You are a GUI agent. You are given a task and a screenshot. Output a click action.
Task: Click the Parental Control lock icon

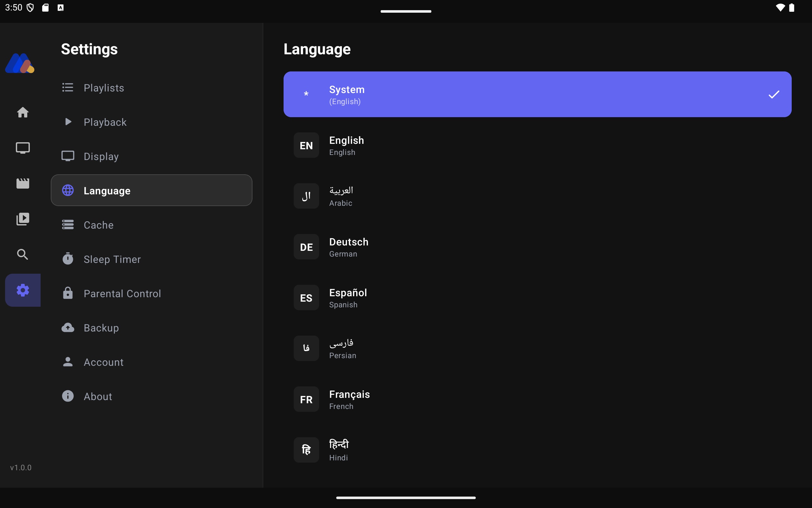[68, 293]
